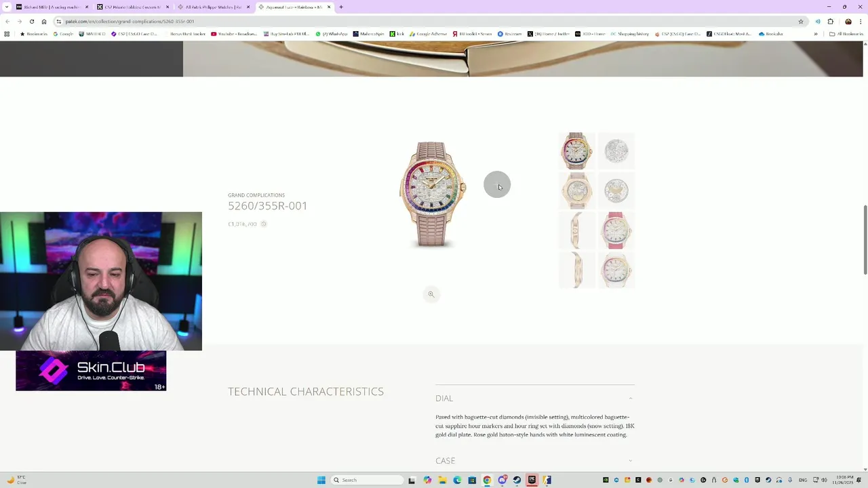Open the Bookmarks folder in bookmarks bar

34,34
